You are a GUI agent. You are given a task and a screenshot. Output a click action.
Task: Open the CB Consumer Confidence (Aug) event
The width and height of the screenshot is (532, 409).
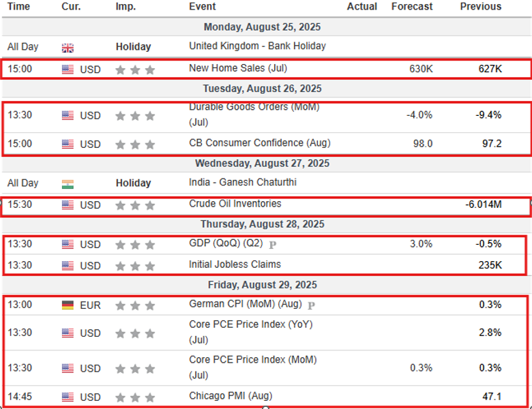click(x=260, y=142)
